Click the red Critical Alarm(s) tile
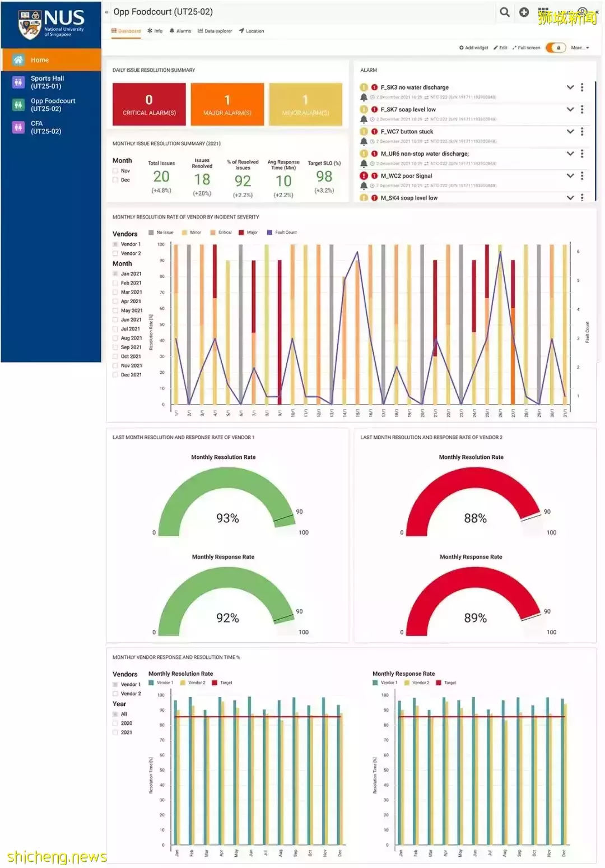The height and width of the screenshot is (868, 605). pyautogui.click(x=149, y=104)
